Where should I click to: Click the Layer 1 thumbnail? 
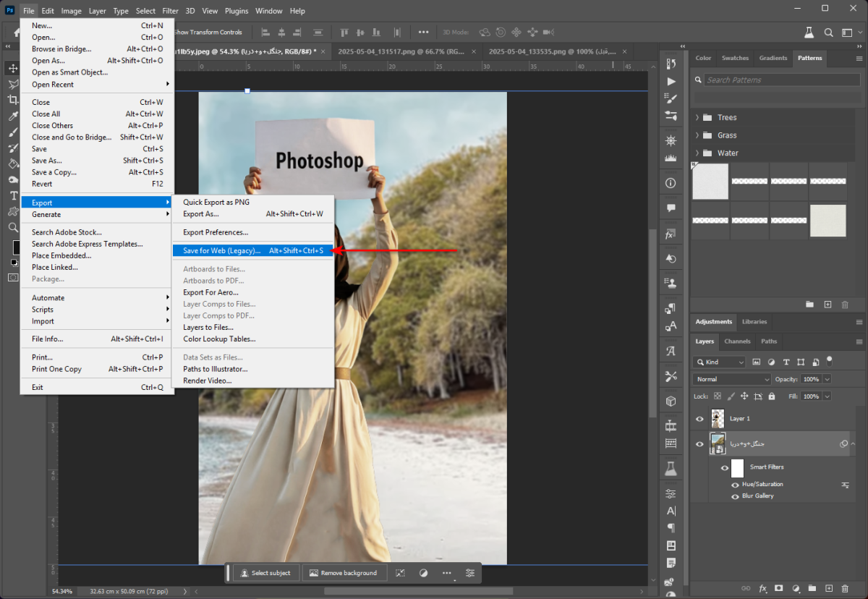tap(718, 419)
